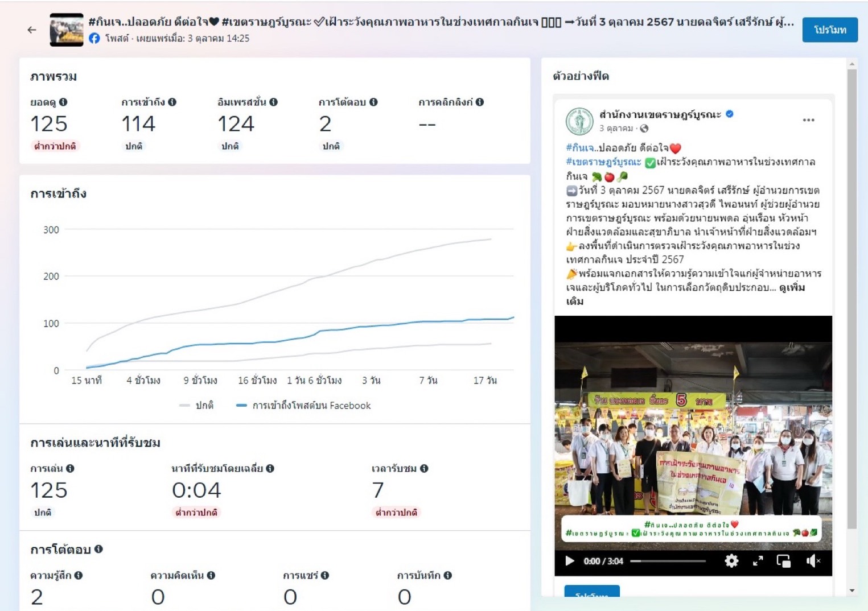Click info icon beside อิมเพรสชั่น

click(x=274, y=102)
